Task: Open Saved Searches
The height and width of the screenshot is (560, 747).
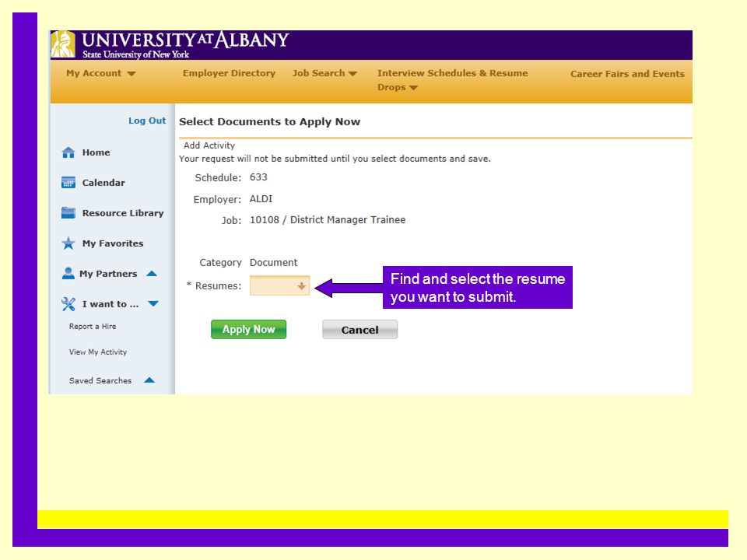Action: (x=100, y=380)
